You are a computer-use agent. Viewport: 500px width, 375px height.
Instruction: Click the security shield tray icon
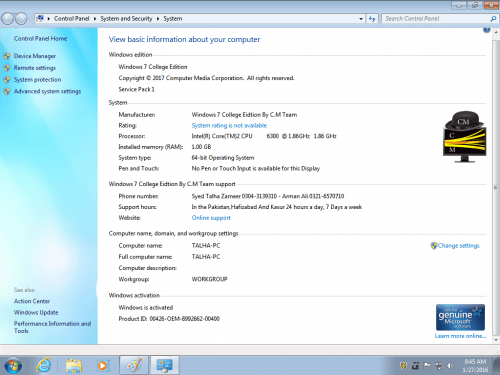[x=404, y=366]
